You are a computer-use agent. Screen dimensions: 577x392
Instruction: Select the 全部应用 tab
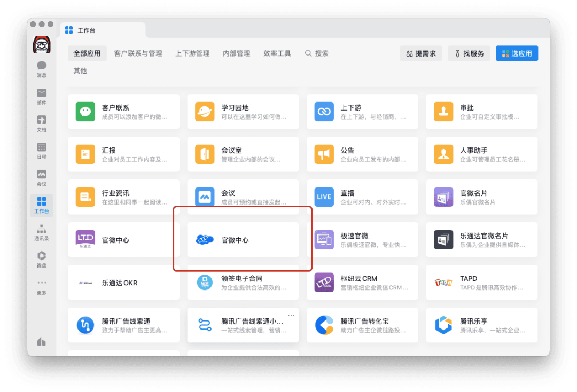coord(87,53)
